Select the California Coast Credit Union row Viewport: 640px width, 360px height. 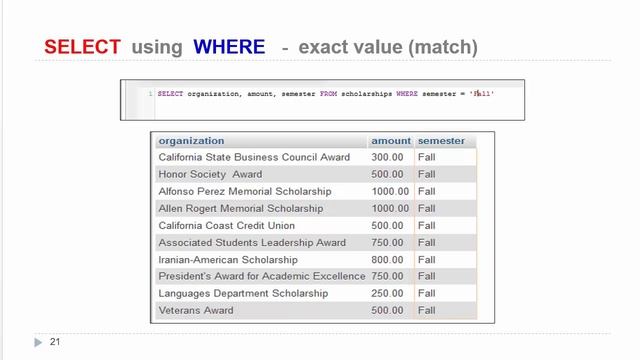point(316,226)
